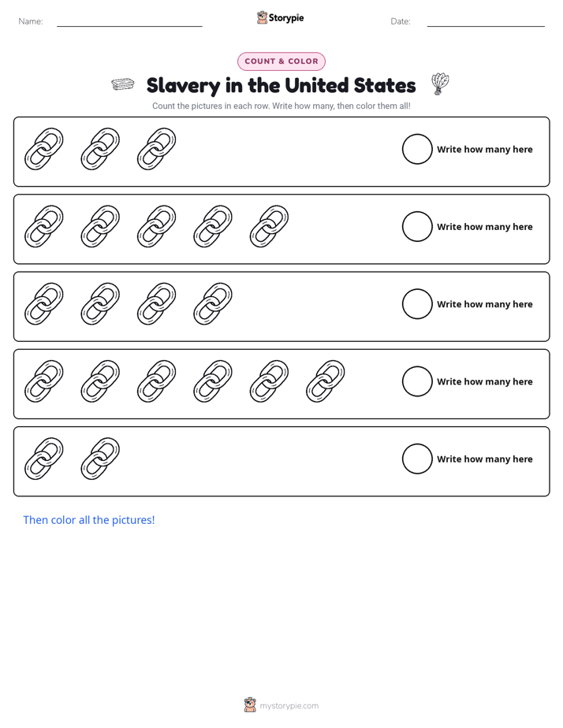This screenshot has width=563, height=728.
Task: Open the mystorypie.com footer link
Action: coord(289,706)
